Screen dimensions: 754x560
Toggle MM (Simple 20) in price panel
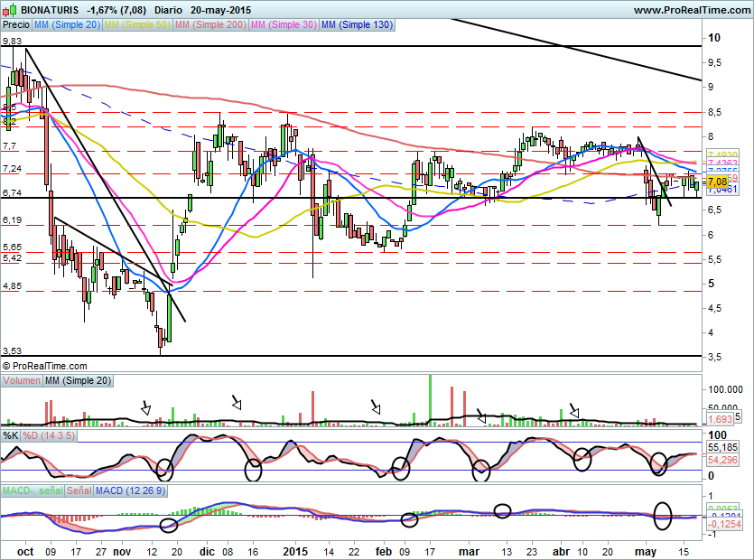point(68,24)
